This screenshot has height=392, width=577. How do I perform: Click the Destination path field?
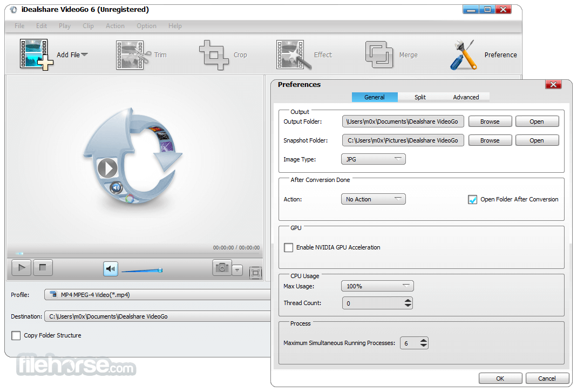(x=158, y=316)
